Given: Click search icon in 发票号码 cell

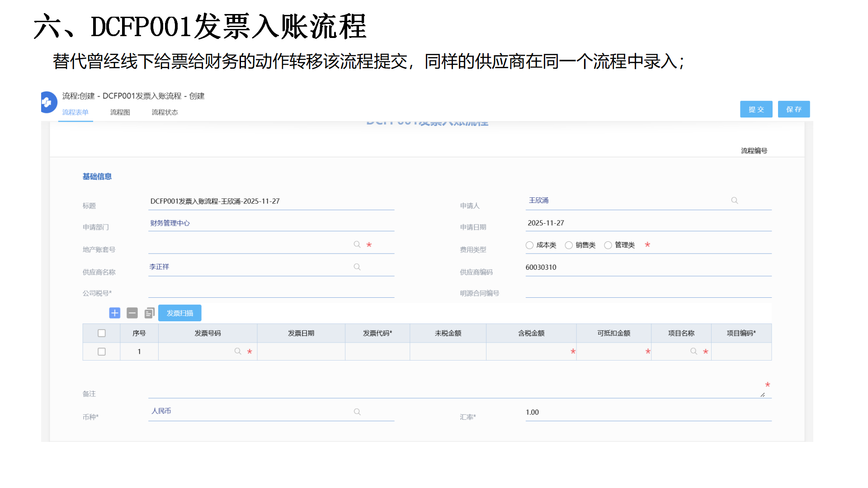Looking at the screenshot, I should pos(238,351).
